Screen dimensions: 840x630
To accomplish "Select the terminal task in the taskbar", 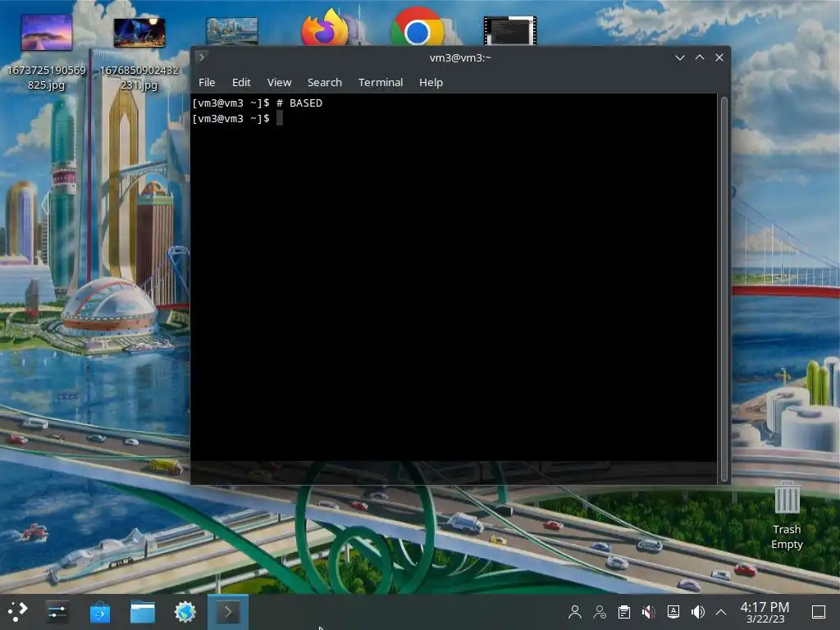I will pos(228,612).
